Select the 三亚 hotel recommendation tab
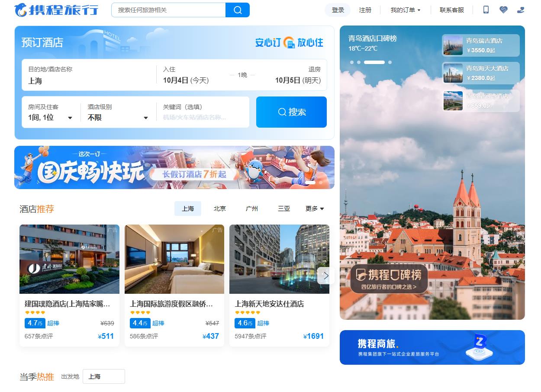Image resolution: width=541 pixels, height=392 pixels. click(284, 209)
